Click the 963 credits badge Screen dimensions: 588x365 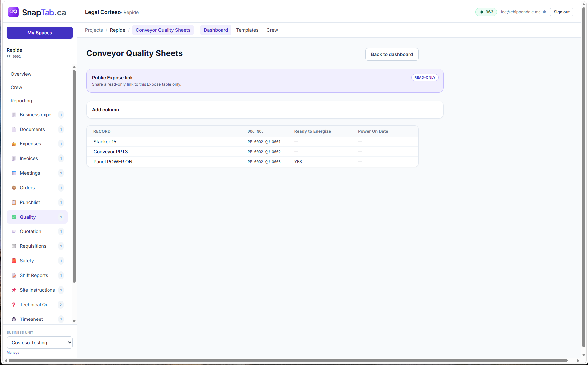(x=486, y=12)
